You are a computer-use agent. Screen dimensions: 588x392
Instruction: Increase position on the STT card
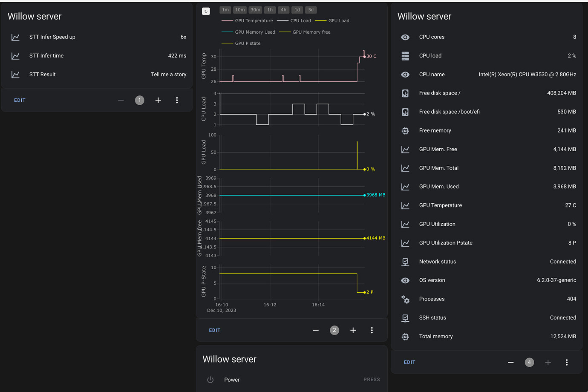click(158, 100)
